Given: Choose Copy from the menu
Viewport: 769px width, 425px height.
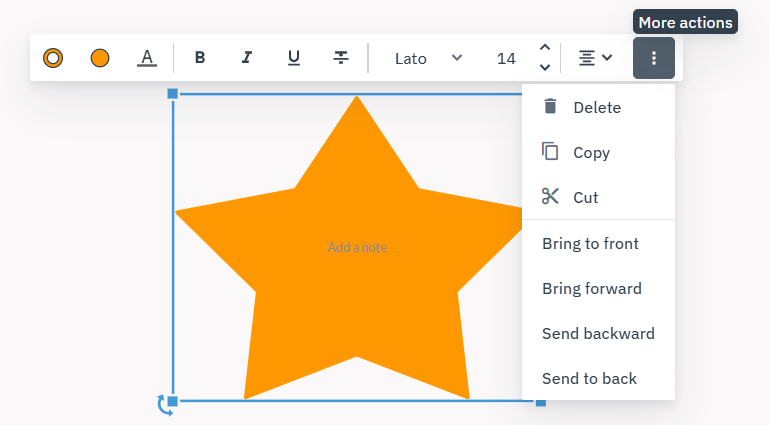Looking at the screenshot, I should pyautogui.click(x=598, y=152).
